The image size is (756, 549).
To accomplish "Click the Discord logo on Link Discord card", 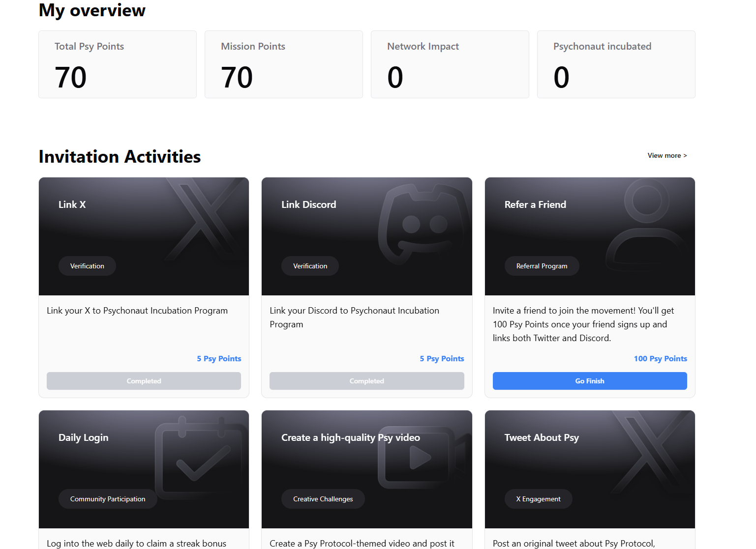I will tap(423, 224).
